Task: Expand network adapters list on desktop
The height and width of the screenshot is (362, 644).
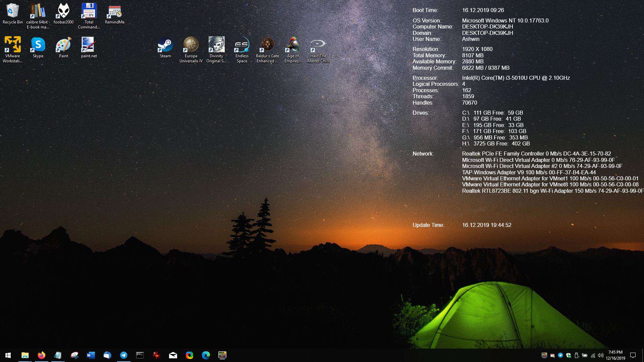Action: (x=422, y=154)
